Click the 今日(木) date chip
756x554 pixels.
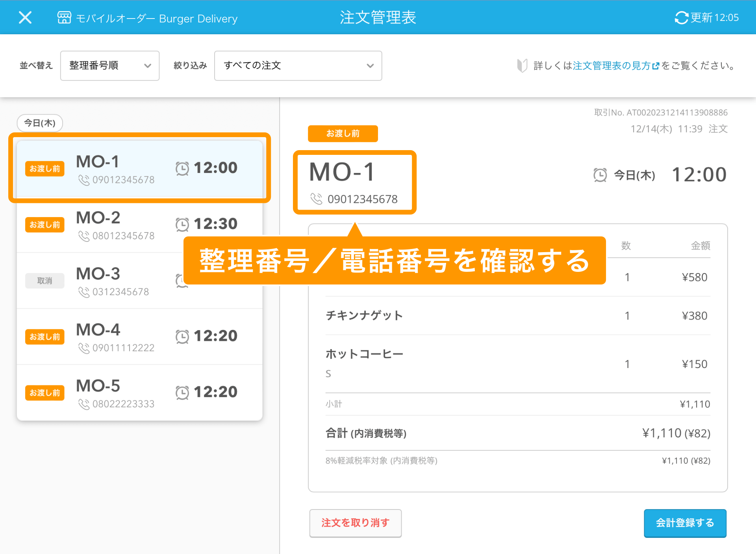[x=40, y=123]
